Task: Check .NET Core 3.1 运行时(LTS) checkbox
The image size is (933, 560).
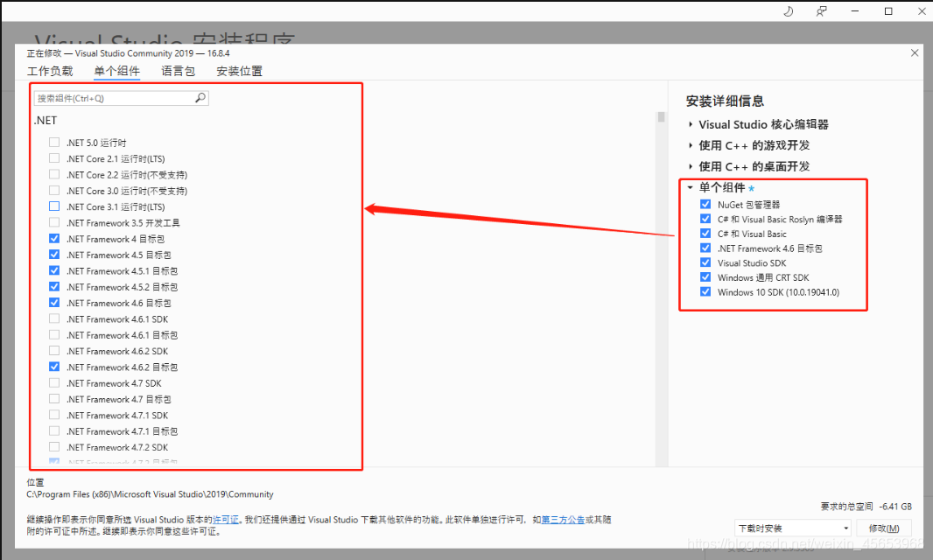Action: 54,206
